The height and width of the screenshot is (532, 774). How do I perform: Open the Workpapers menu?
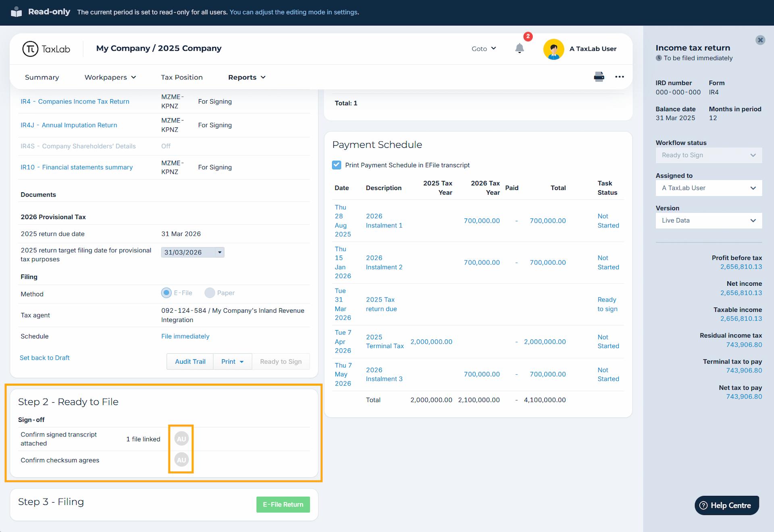(x=110, y=77)
